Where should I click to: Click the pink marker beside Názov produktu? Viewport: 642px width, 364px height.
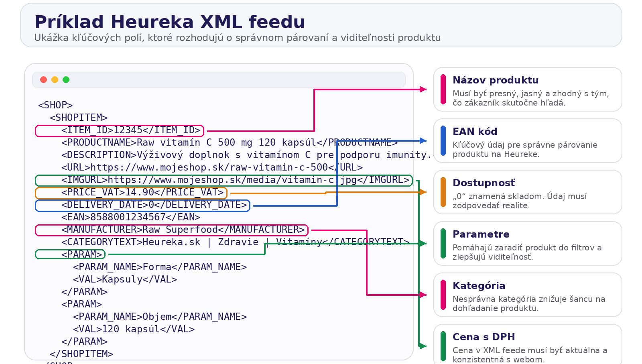pos(443,89)
